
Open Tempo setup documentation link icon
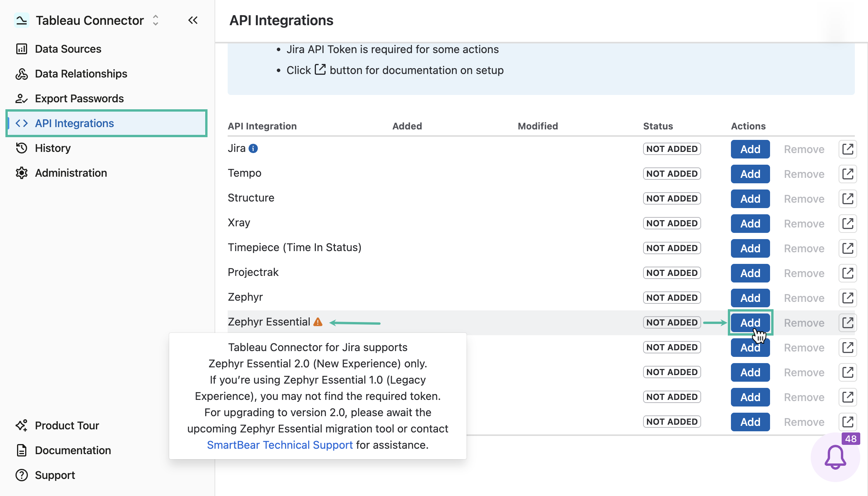[848, 174]
